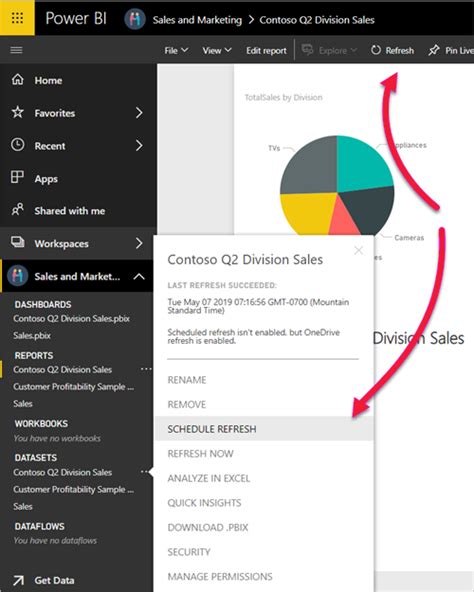Open the Contoso Q2 Division Sales report
Image resolution: width=474 pixels, height=592 pixels.
coord(63,369)
